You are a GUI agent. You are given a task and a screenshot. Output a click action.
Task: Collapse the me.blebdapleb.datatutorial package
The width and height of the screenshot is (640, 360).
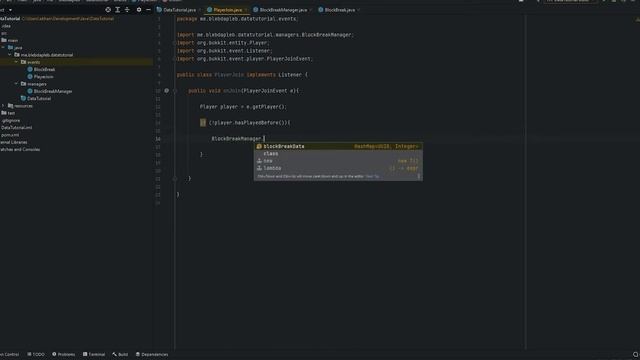tap(10, 55)
